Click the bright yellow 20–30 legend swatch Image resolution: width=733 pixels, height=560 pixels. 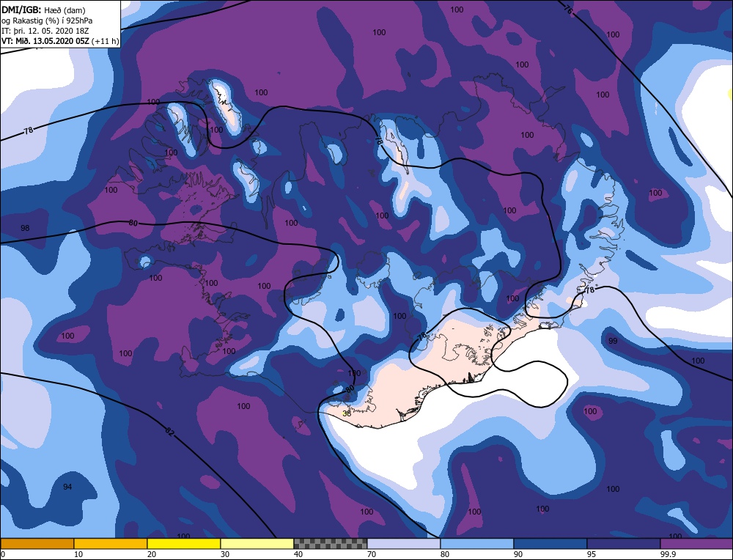pyautogui.click(x=184, y=544)
